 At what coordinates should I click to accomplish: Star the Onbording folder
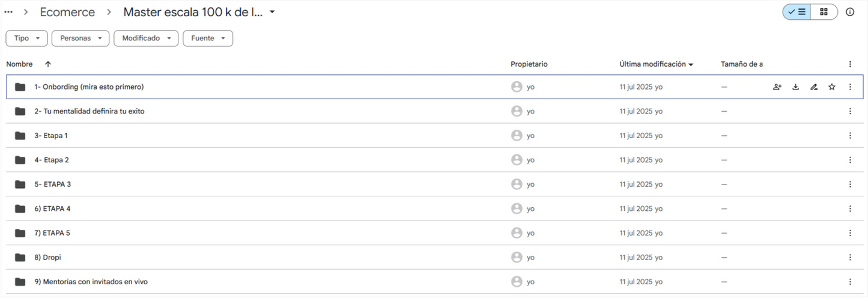point(832,87)
